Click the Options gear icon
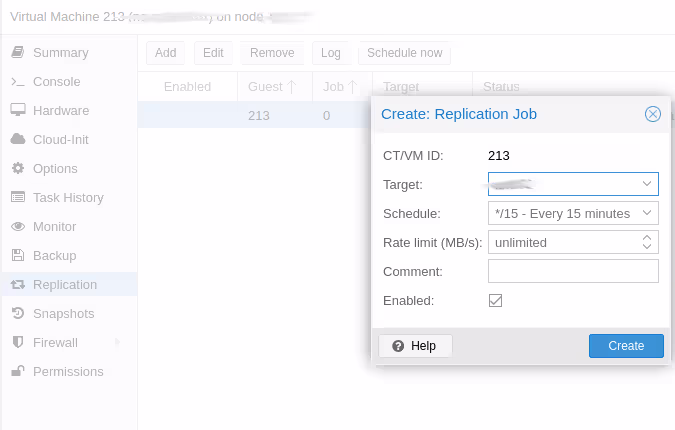Image resolution: width=675 pixels, height=430 pixels. [18, 169]
